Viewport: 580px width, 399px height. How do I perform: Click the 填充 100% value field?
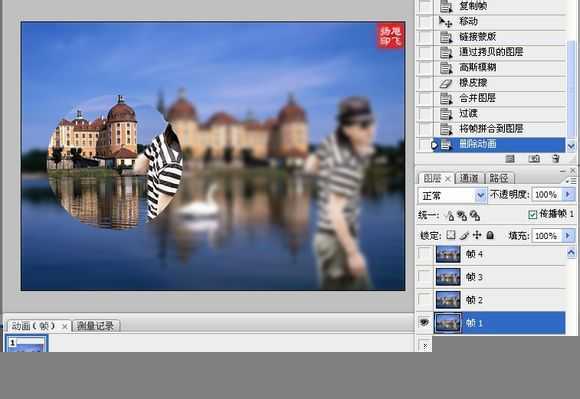tap(547, 236)
